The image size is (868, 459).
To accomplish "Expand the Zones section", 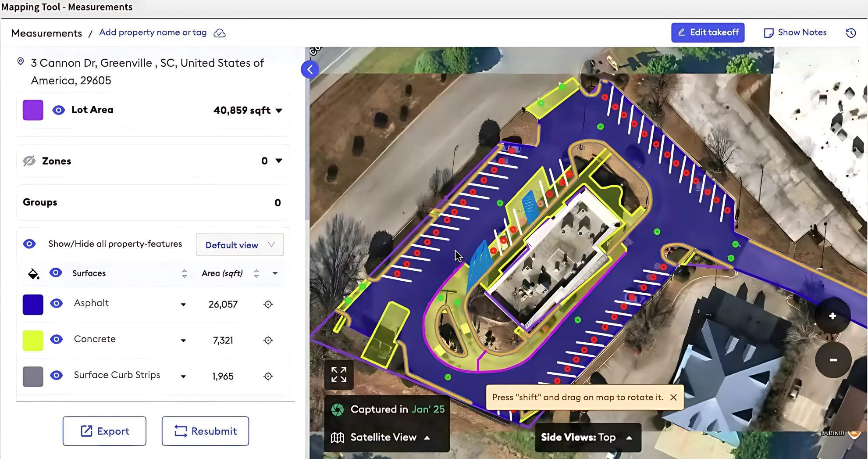I will point(278,161).
